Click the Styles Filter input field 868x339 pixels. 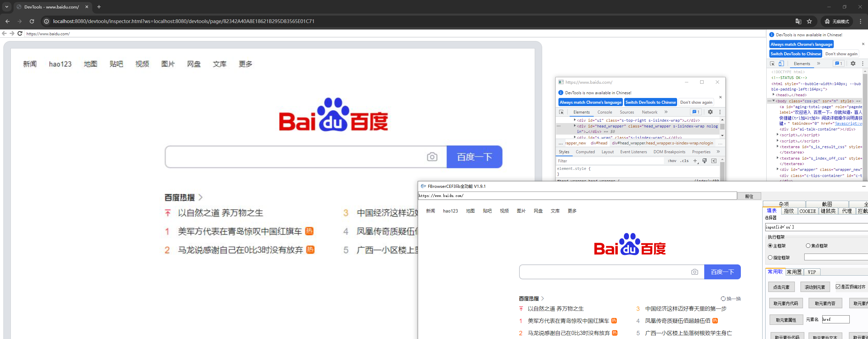click(610, 161)
